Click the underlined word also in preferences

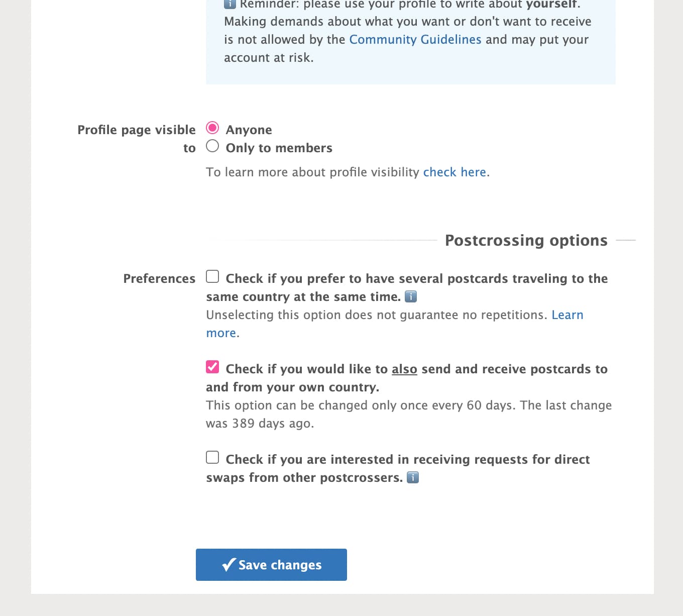(x=404, y=369)
